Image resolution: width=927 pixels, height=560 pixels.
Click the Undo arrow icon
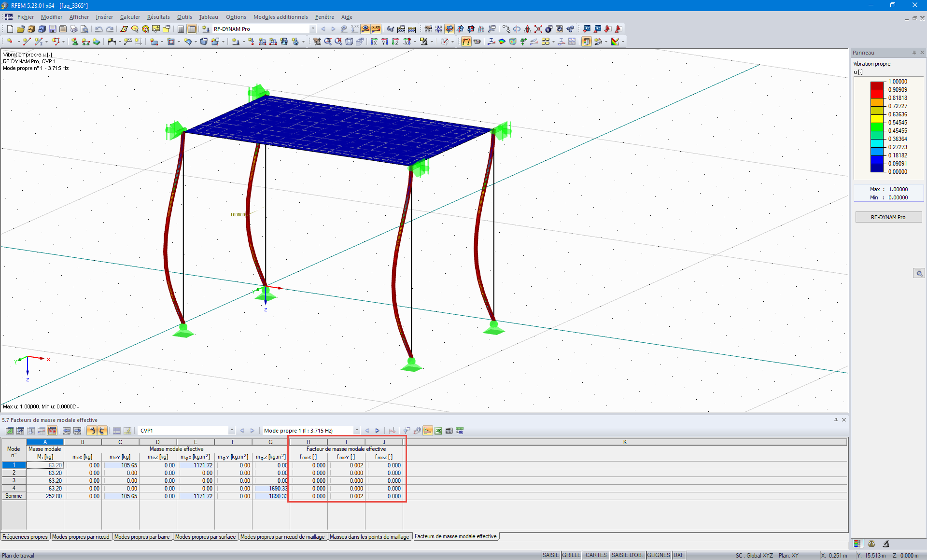tap(98, 29)
